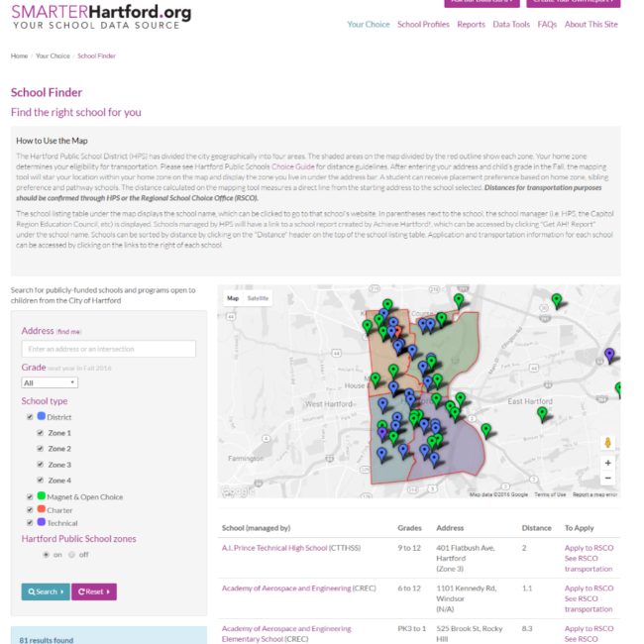Click the purple Technical color swatch
Viewport: 644px width, 644px height.
pyautogui.click(x=41, y=522)
